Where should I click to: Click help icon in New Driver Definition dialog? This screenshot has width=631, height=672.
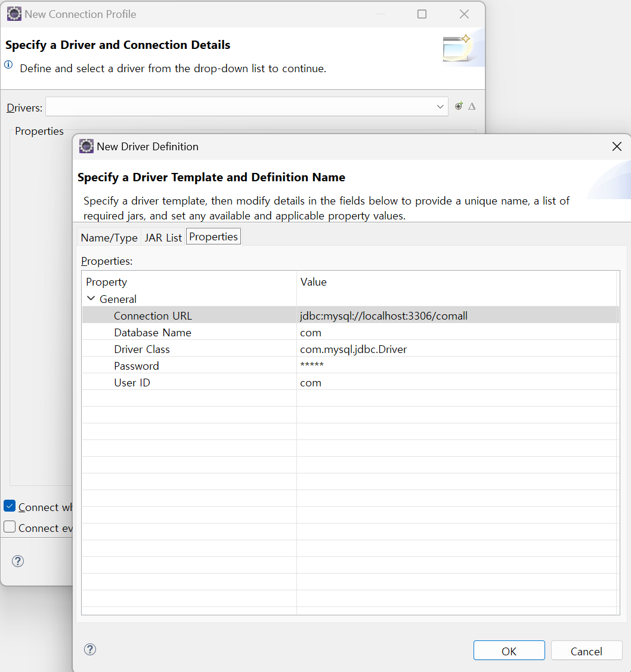pyautogui.click(x=90, y=649)
